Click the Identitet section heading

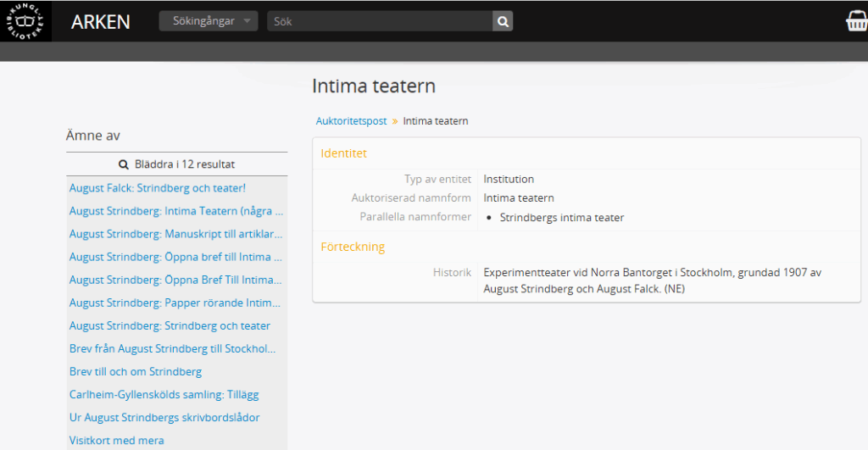(x=344, y=153)
